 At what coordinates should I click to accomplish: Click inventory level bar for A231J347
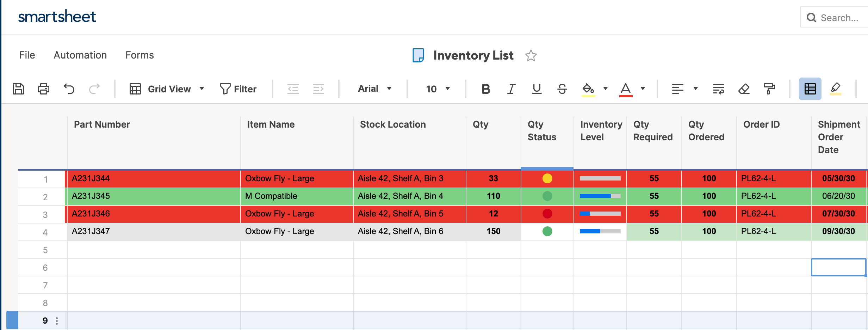coord(600,231)
